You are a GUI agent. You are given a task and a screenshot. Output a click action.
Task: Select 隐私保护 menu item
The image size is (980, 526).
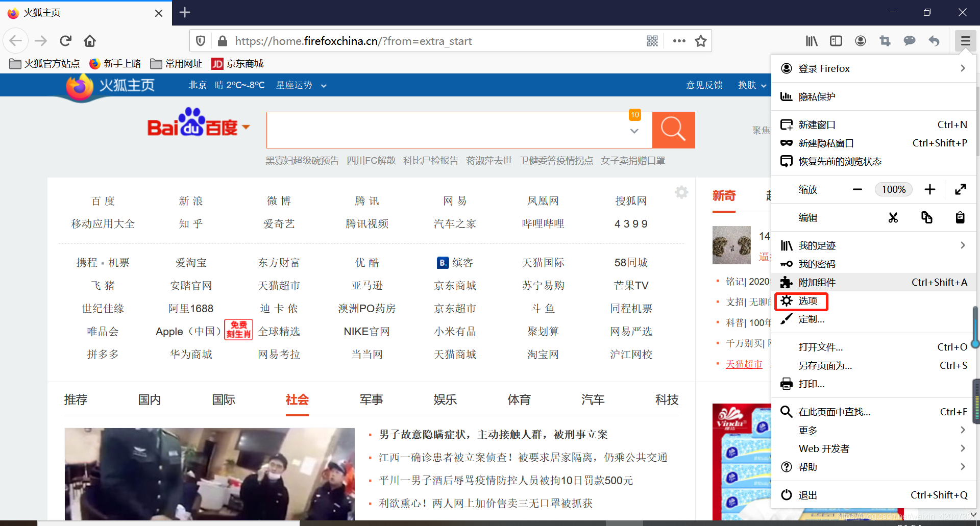click(873, 96)
